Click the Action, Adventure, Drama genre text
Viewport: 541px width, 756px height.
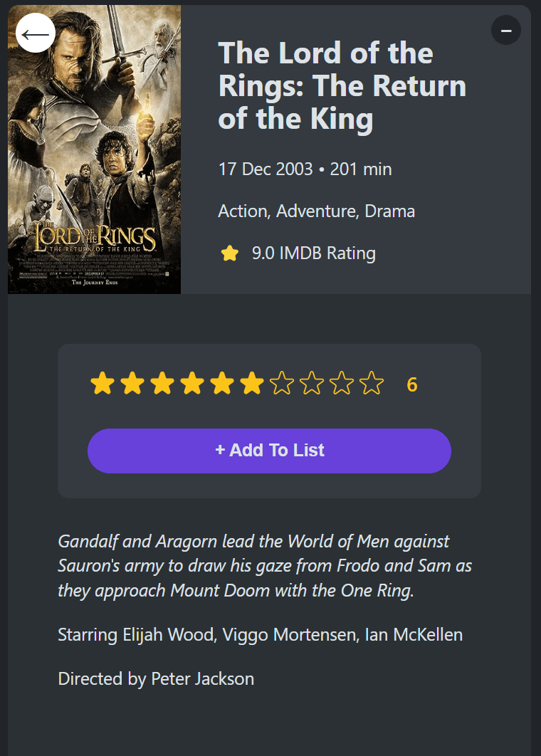(316, 211)
